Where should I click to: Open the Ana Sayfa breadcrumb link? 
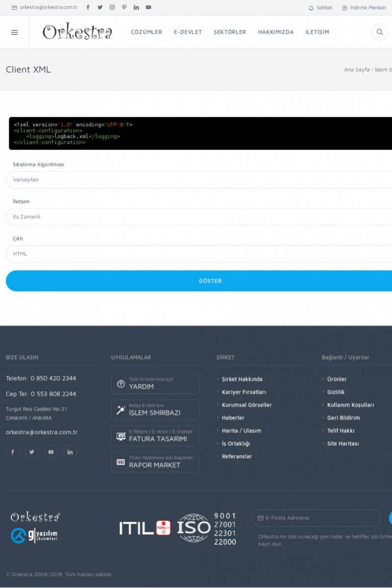tap(357, 70)
